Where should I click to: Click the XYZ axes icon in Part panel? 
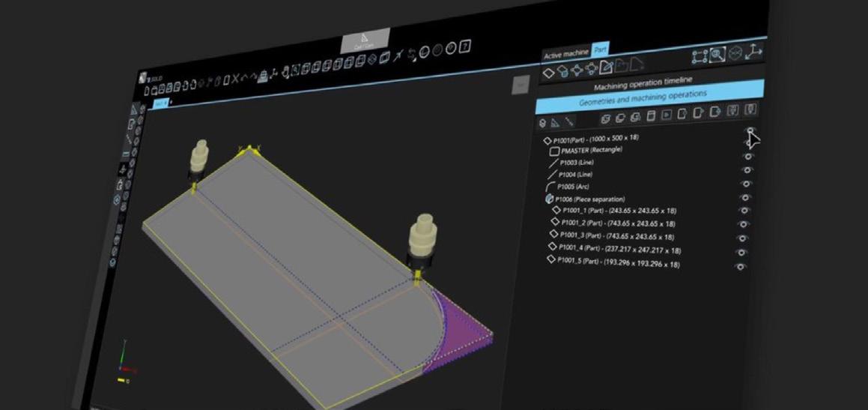point(754,52)
